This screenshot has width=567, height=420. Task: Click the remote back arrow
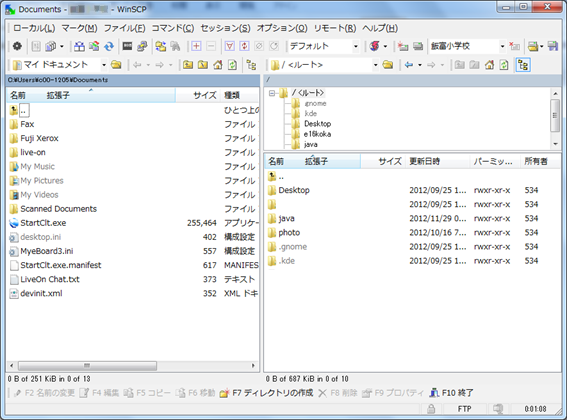(409, 65)
